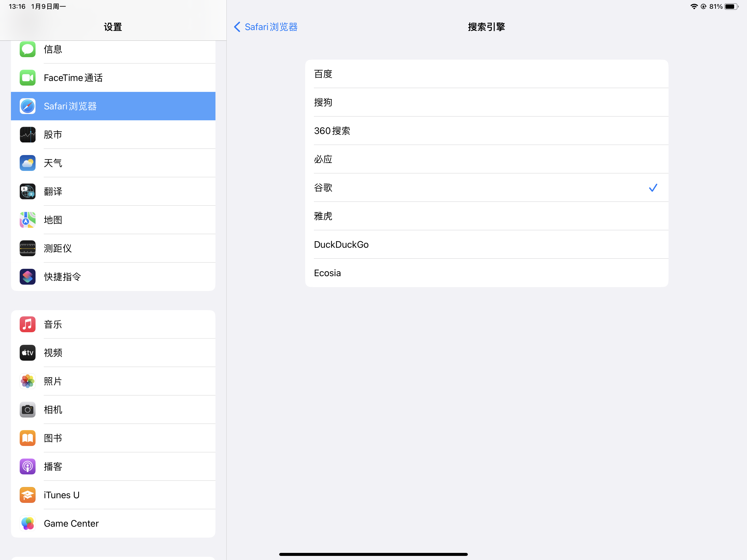The width and height of the screenshot is (747, 560).
Task: Tap the Translate (翻译) app icon
Action: coord(27,191)
